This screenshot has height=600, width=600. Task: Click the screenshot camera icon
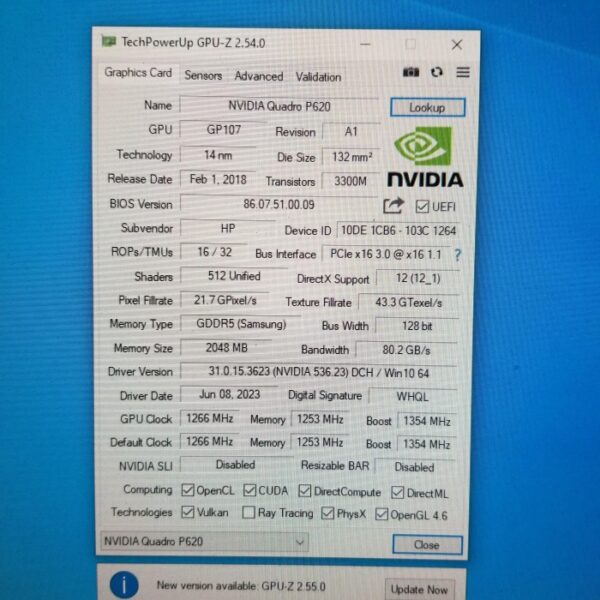pos(411,72)
